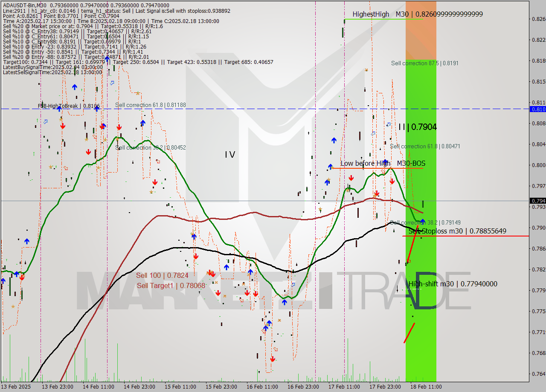Click the ADAUSDT-Bin,M30 symbol title
The image size is (546, 392).
[x=26, y=5]
